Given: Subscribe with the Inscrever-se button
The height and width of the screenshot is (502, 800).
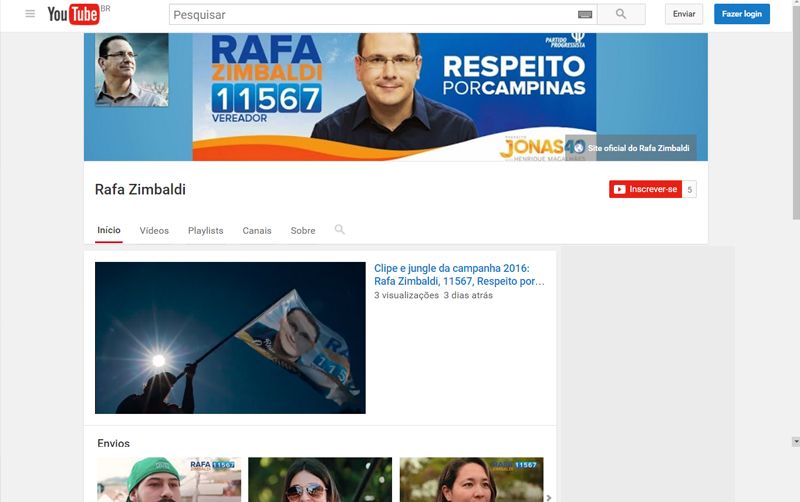Looking at the screenshot, I should tap(645, 189).
